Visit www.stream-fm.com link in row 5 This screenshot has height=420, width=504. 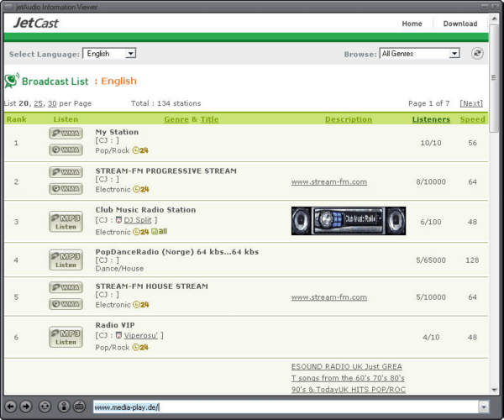(328, 297)
